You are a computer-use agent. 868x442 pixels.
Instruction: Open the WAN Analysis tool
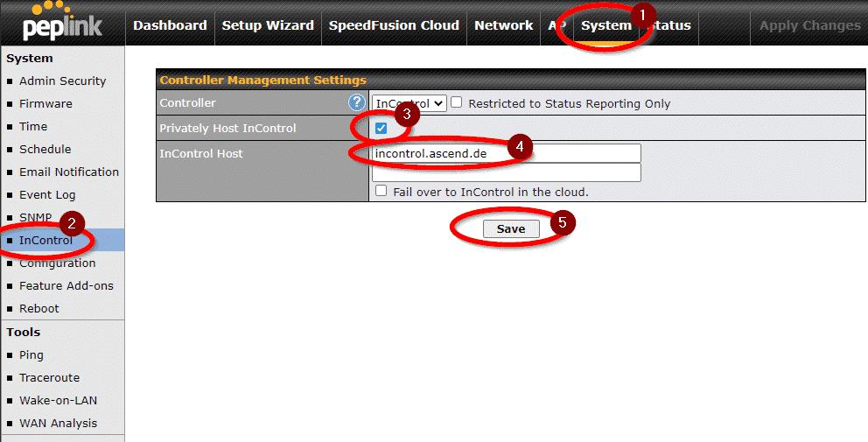tap(58, 423)
